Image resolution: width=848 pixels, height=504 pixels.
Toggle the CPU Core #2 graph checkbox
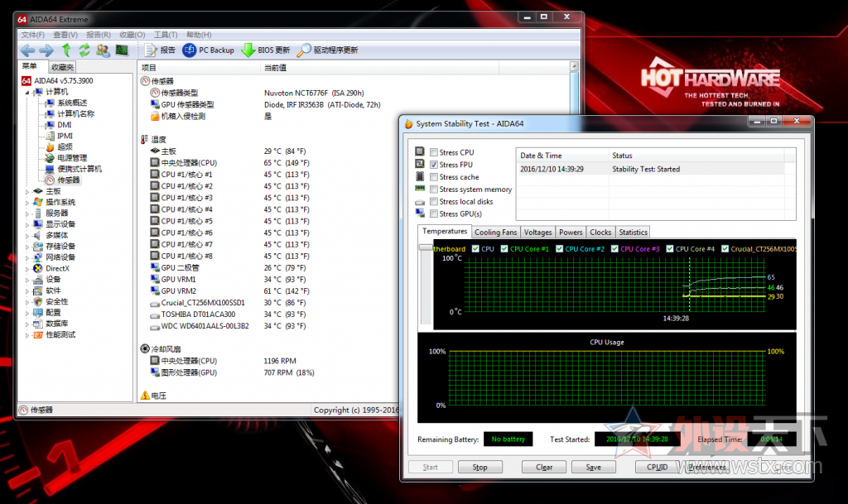559,249
